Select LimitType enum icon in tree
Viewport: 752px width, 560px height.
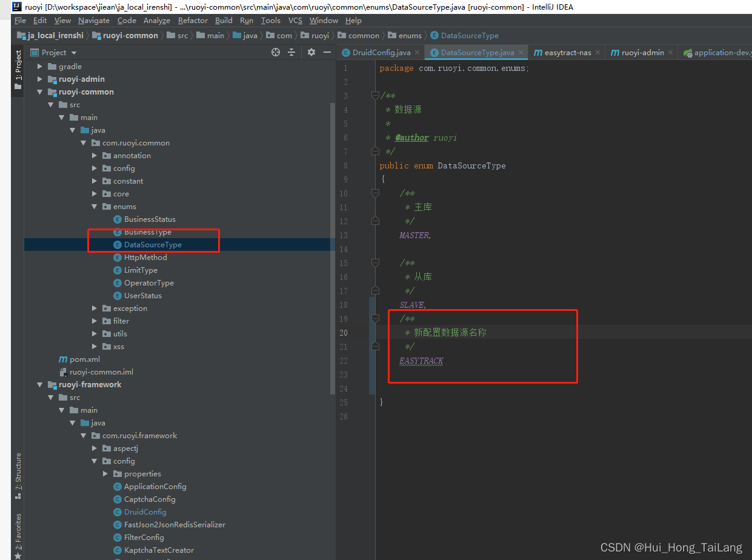click(x=118, y=270)
